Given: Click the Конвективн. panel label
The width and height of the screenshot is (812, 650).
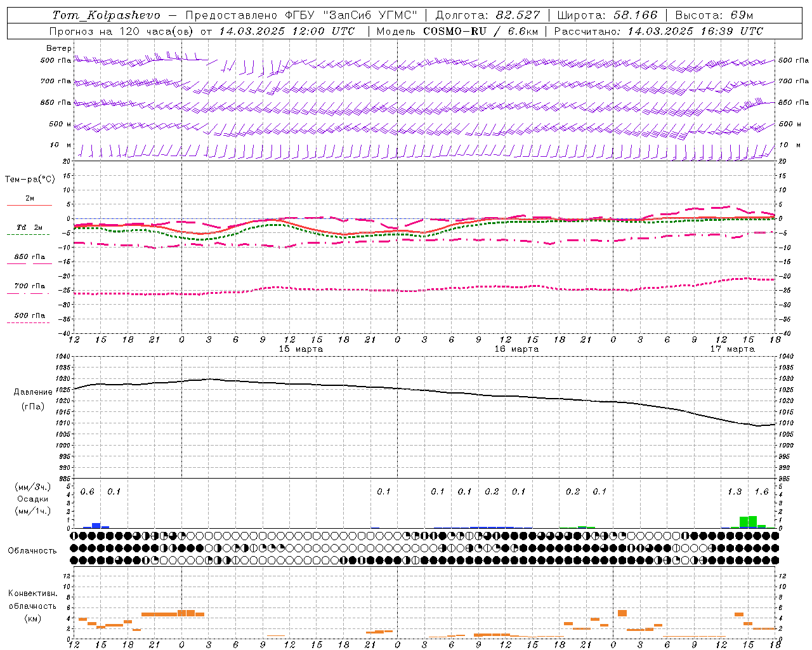Looking at the screenshot, I should 32,594.
